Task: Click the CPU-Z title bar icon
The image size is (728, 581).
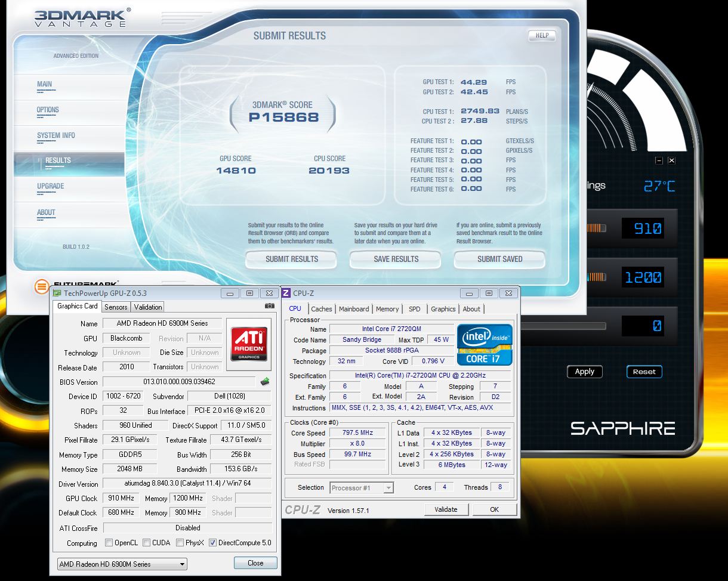Action: (x=286, y=293)
